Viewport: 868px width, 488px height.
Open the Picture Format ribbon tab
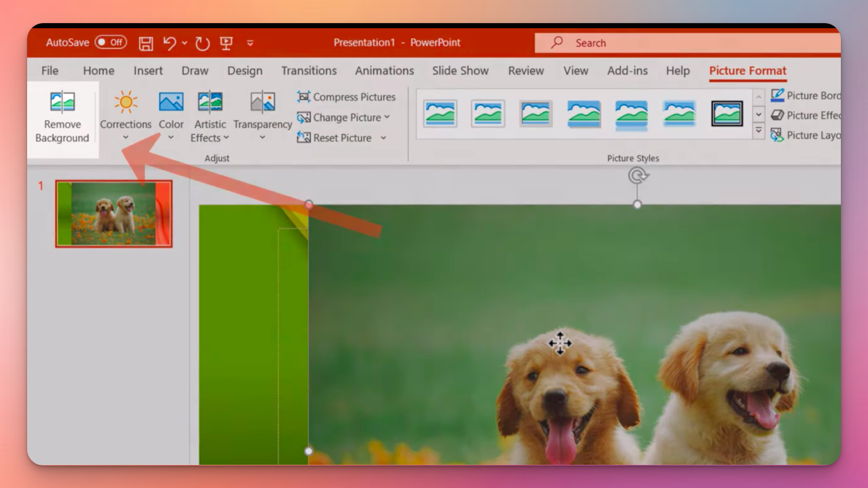click(x=747, y=71)
